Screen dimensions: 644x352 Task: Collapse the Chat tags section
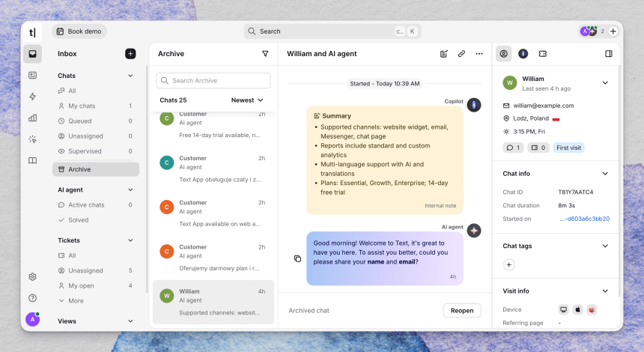click(605, 246)
